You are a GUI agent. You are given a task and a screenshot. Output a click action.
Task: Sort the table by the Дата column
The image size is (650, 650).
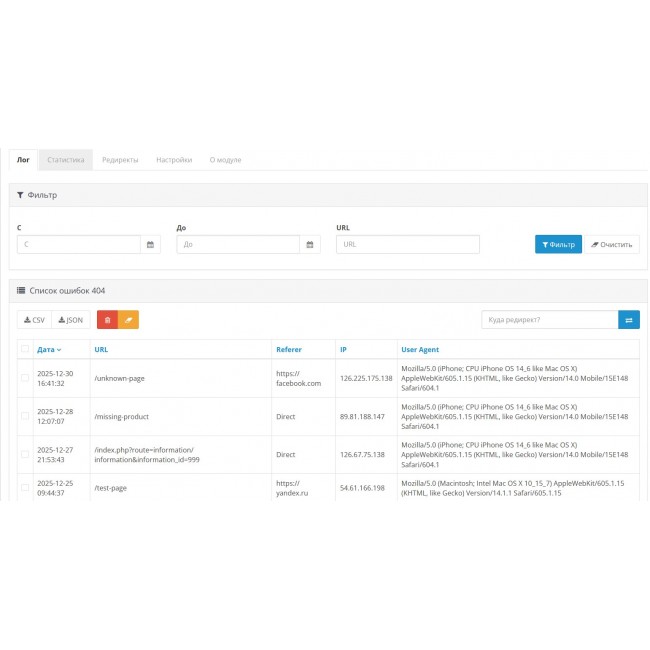48,350
